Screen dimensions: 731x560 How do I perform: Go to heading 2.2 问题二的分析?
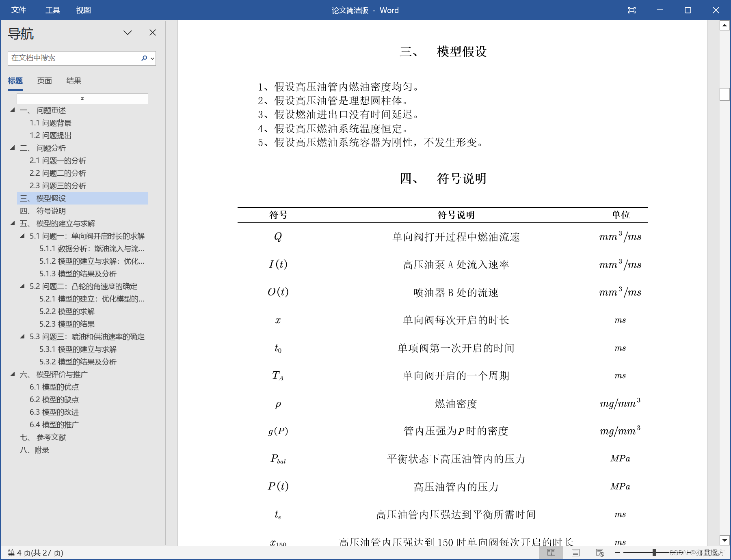point(58,173)
